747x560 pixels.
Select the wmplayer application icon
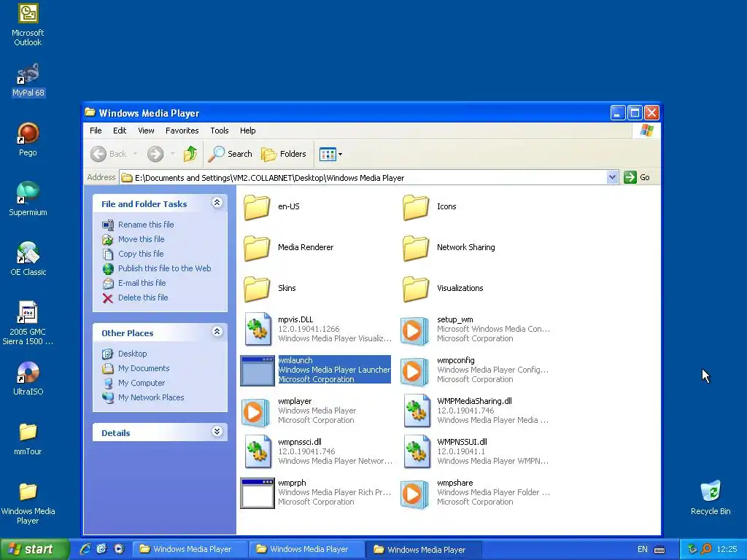pyautogui.click(x=255, y=412)
